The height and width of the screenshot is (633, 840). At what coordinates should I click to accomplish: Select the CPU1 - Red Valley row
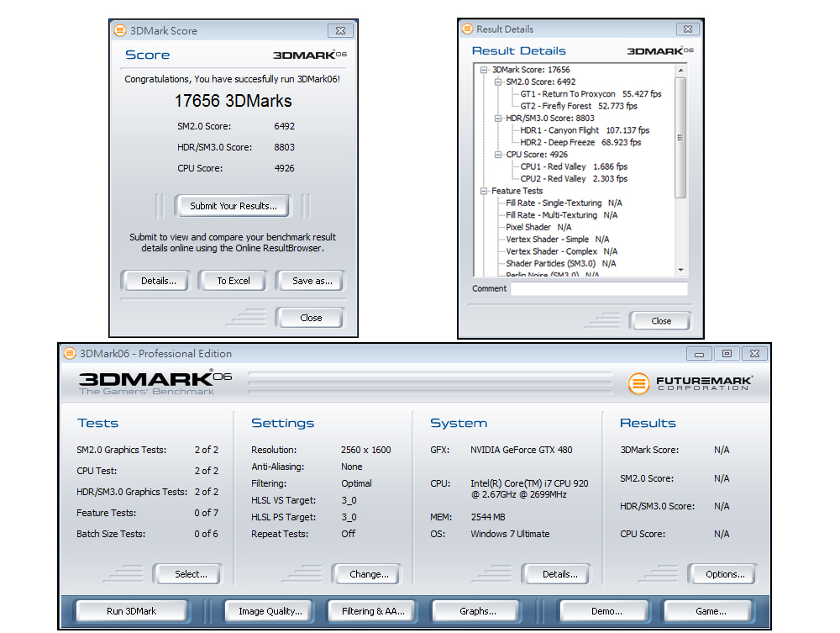pyautogui.click(x=574, y=166)
